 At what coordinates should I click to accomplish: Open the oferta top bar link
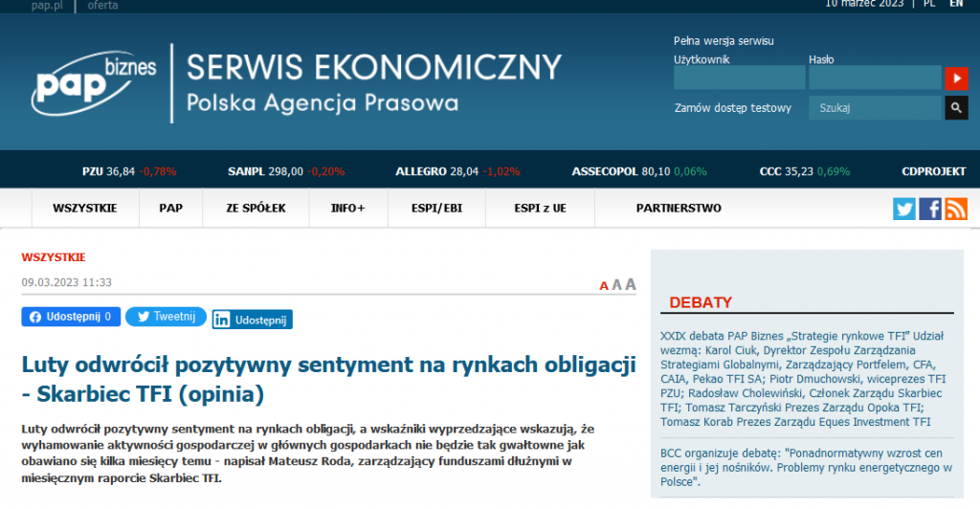click(102, 5)
